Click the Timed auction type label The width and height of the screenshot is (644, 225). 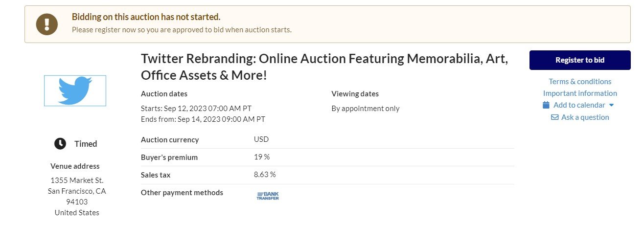tap(86, 144)
